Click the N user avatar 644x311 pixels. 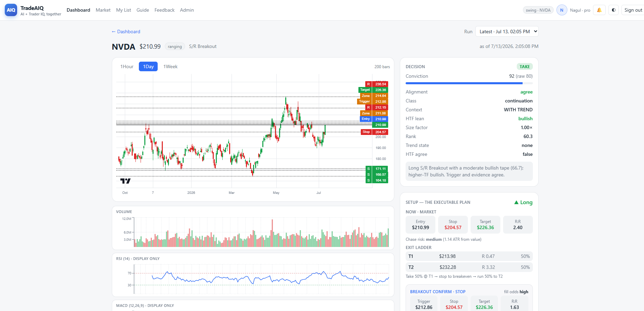(562, 10)
